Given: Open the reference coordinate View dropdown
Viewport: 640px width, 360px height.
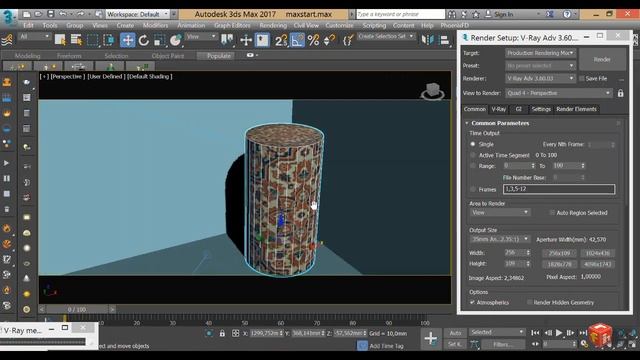Looking at the screenshot, I should click(201, 36).
